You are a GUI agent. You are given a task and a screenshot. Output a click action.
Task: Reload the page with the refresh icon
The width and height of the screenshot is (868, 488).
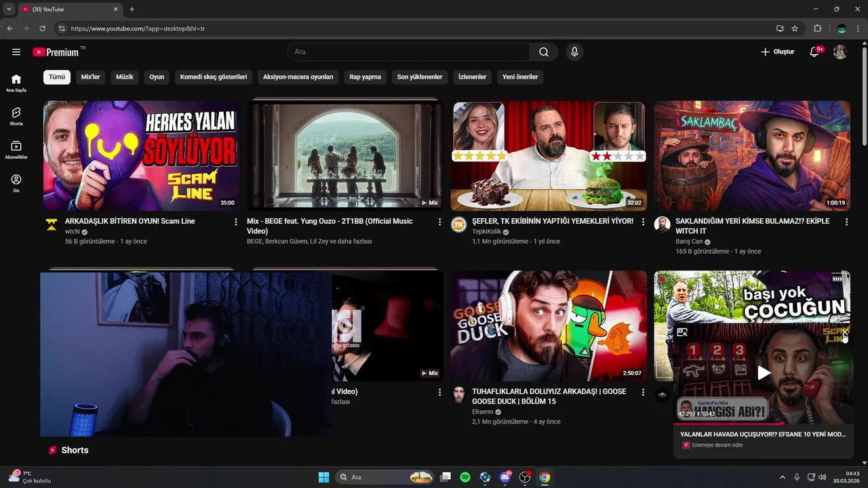[x=42, y=28]
